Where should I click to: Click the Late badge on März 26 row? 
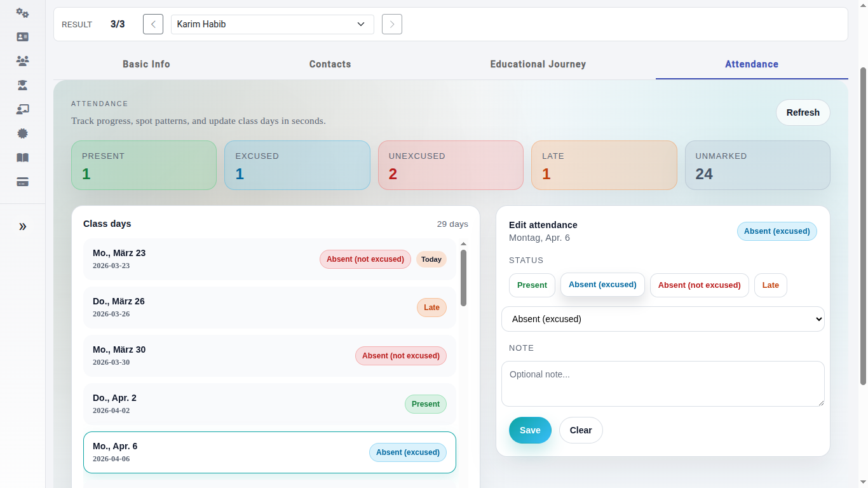coord(431,308)
